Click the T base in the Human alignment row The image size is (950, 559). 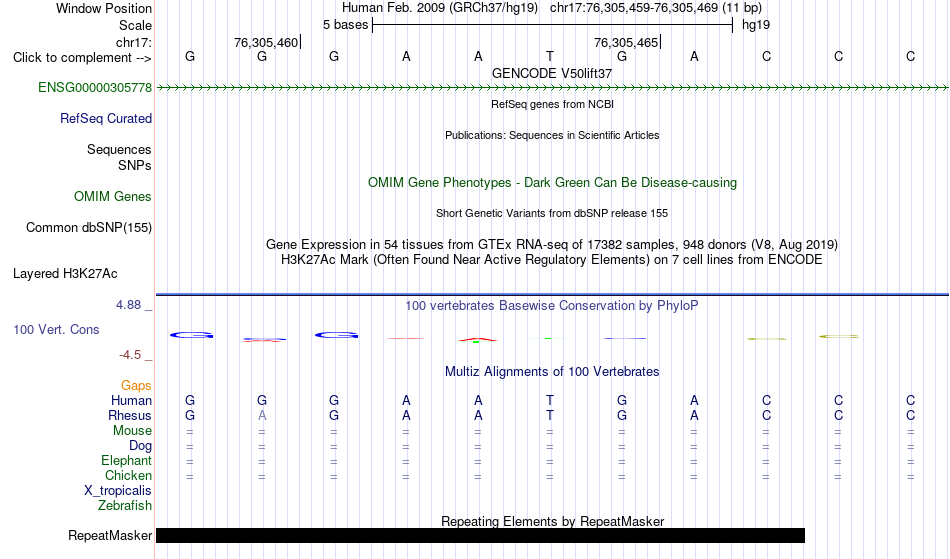pyautogui.click(x=550, y=401)
